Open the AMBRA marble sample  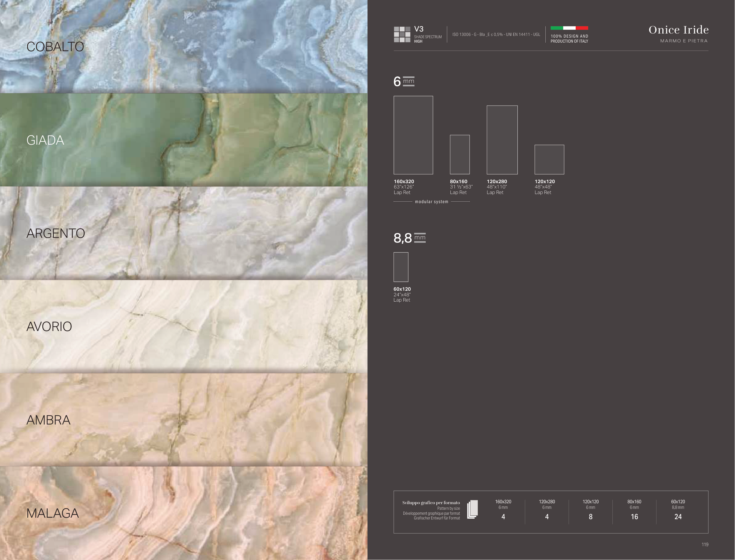183,420
